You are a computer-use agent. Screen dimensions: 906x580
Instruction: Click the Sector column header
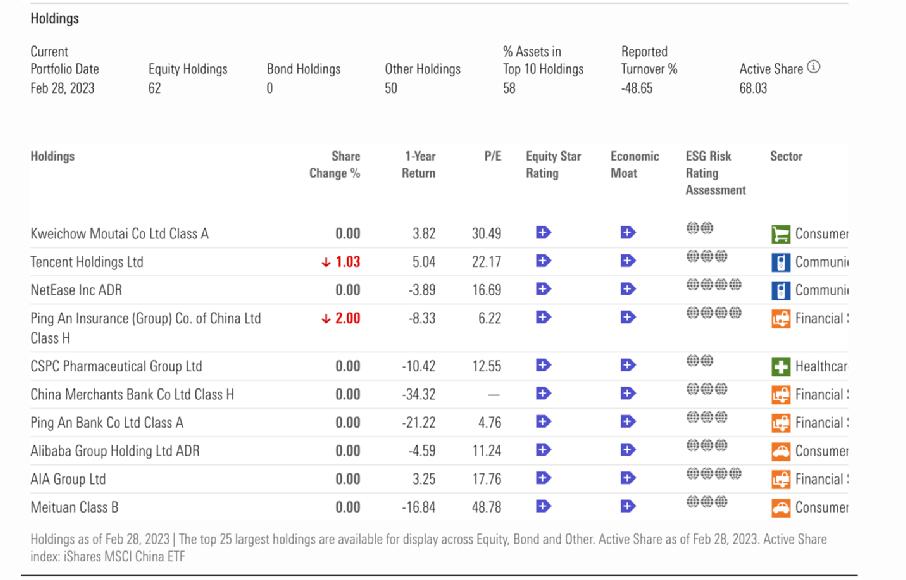[x=786, y=157]
